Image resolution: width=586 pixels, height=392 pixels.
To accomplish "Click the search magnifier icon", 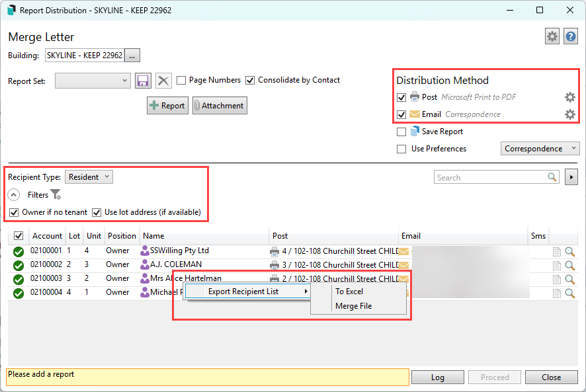I will coord(552,176).
